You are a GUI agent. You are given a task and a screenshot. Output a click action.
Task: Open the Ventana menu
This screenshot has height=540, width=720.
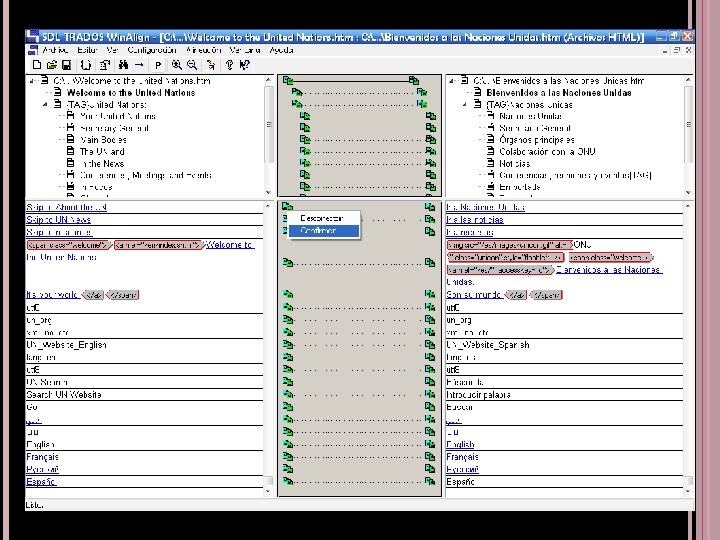(245, 50)
